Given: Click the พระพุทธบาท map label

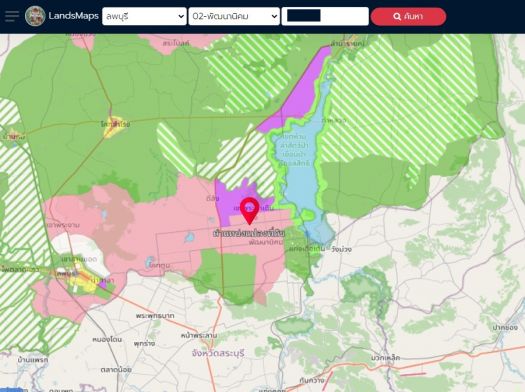Looking at the screenshot, I should [155, 316].
